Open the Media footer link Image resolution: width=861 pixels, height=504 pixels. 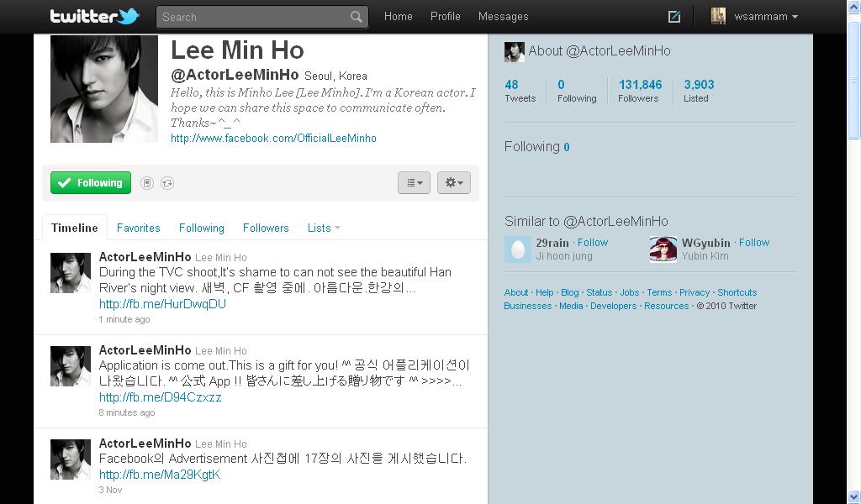coord(571,306)
